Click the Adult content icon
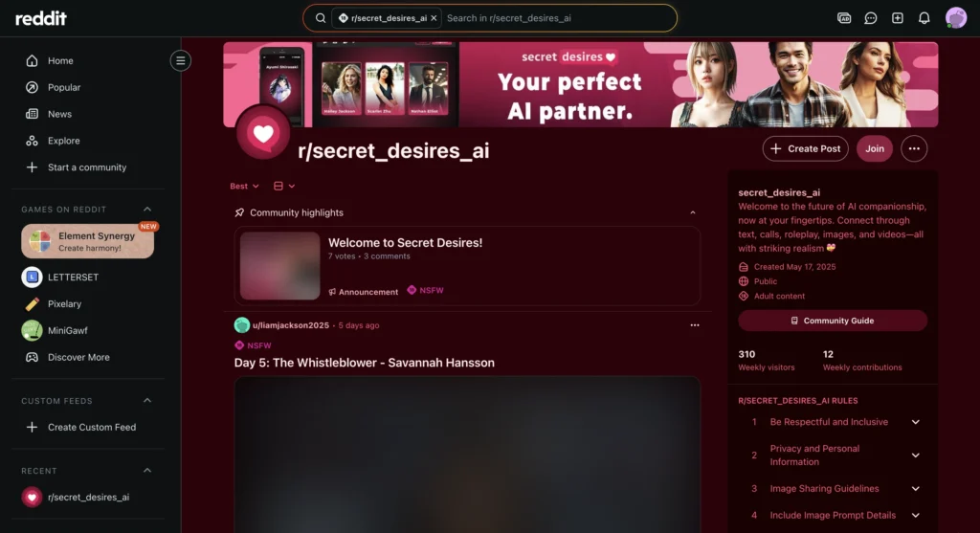The width and height of the screenshot is (980, 533). pos(743,297)
